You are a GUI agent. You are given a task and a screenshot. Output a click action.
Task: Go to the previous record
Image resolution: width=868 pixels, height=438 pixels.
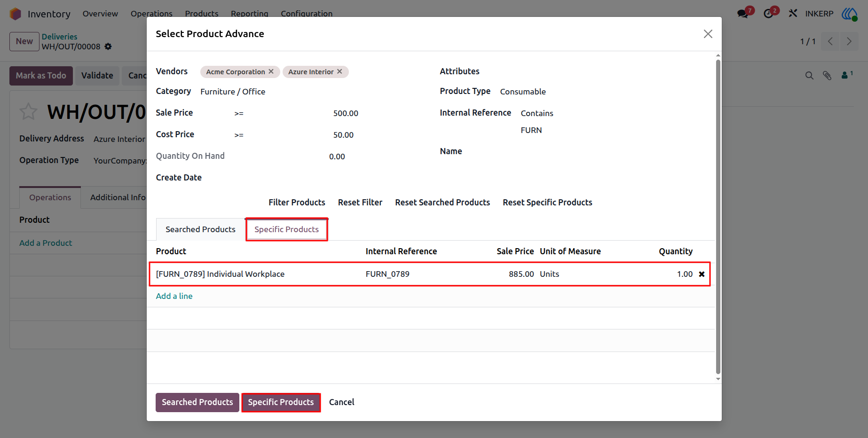pyautogui.click(x=830, y=41)
